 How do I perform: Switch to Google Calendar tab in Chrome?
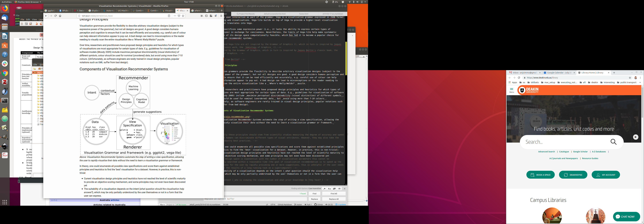[559, 73]
